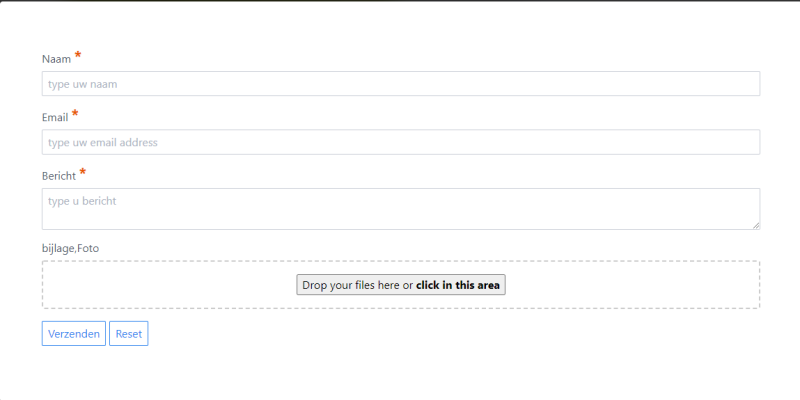Click the bold 'click in this area' text

pos(458,285)
